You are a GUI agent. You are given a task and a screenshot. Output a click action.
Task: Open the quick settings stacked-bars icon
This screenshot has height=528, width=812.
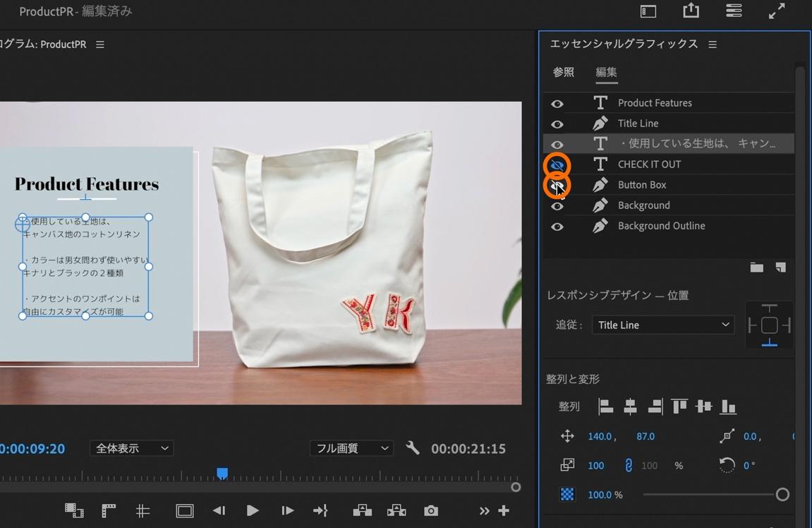click(734, 11)
